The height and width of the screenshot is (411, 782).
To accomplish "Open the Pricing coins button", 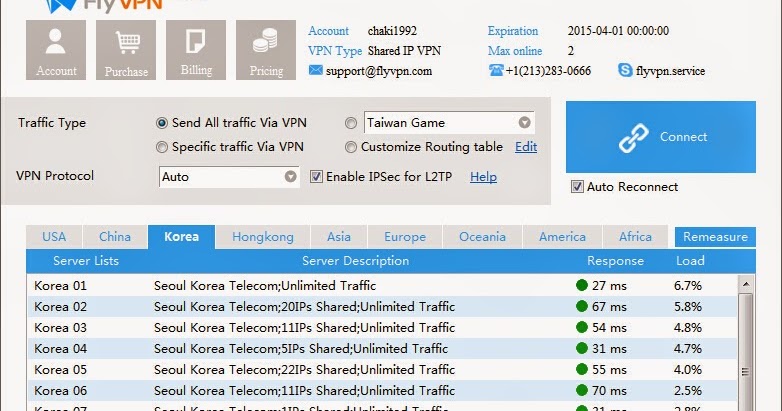I will (x=266, y=50).
